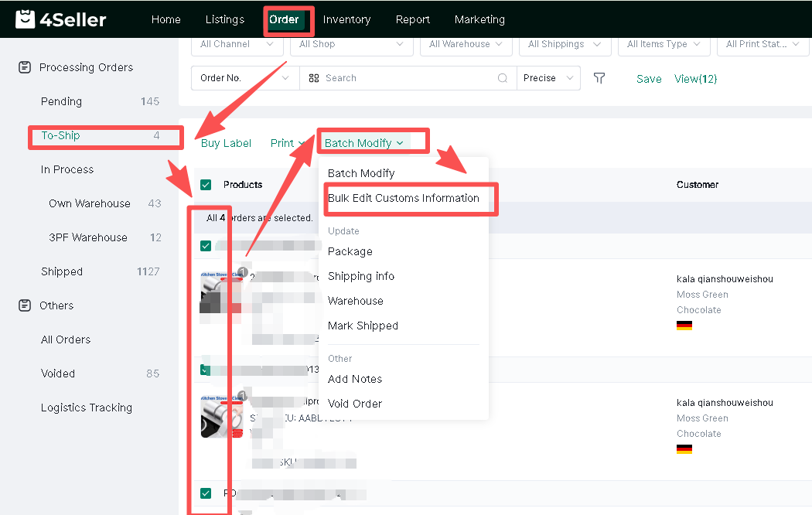Click the 4Seller logo icon
Screen dimensions: 812x515
tap(25, 19)
